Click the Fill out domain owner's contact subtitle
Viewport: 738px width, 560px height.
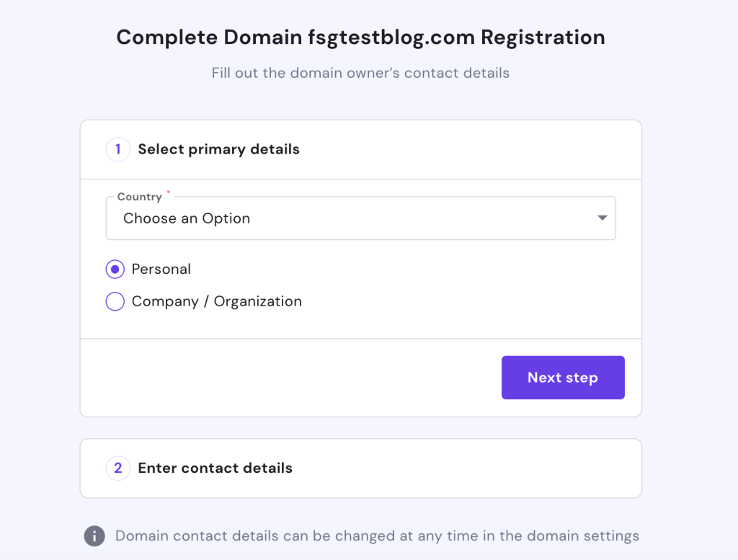(x=360, y=73)
